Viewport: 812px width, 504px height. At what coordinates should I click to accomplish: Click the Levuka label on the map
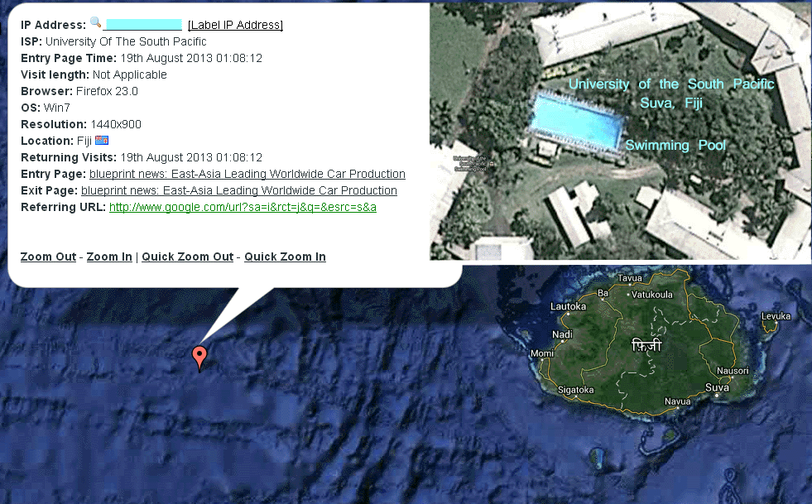[x=776, y=316]
